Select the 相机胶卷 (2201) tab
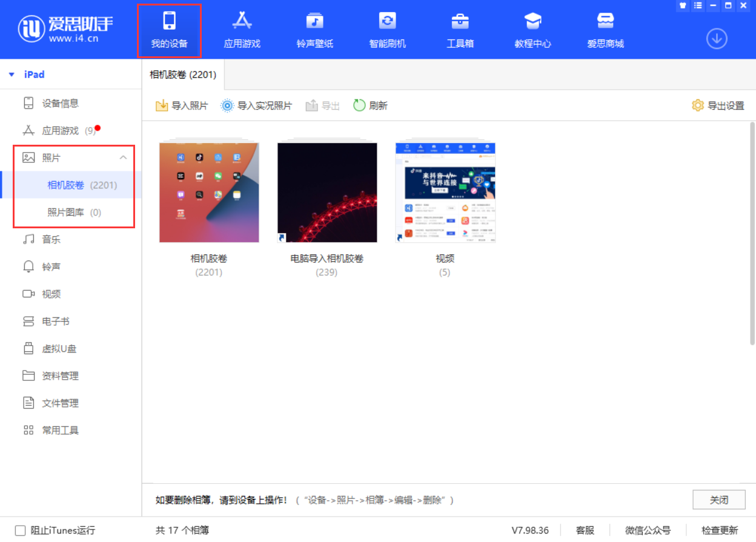The width and height of the screenshot is (756, 542). 183,75
